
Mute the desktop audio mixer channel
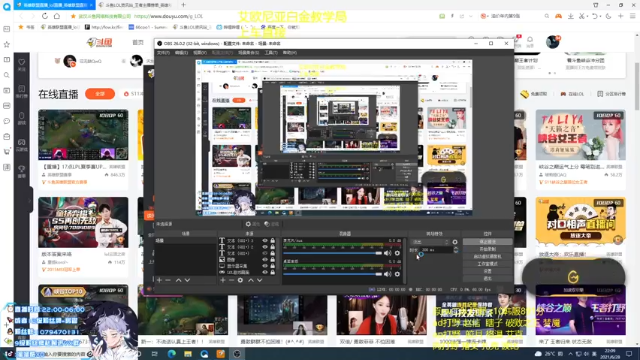(387, 274)
